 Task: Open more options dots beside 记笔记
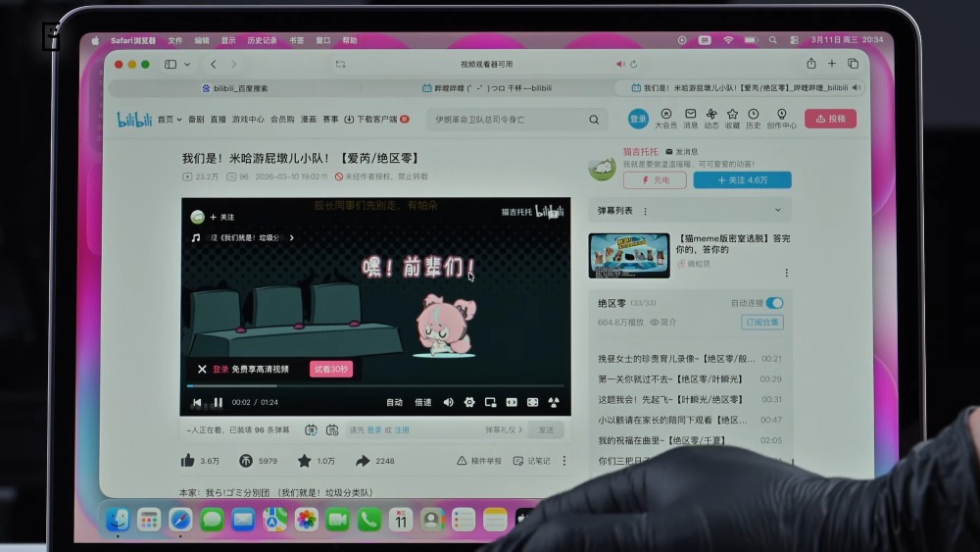[x=564, y=461]
